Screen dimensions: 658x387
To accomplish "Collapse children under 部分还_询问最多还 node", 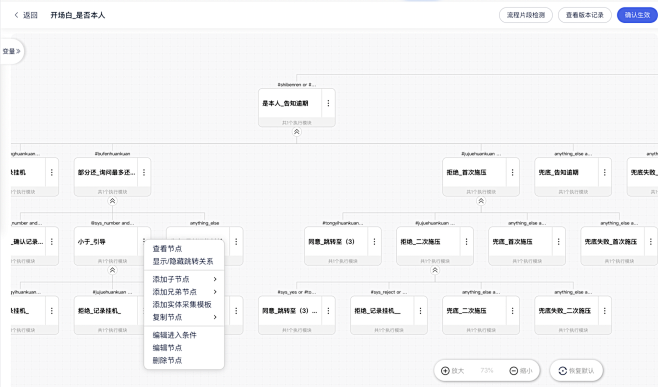I will point(112,201).
